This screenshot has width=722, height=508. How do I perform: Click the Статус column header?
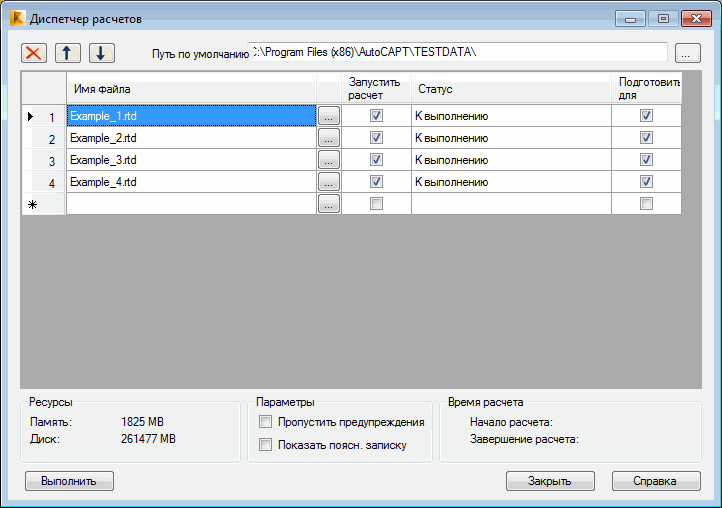(x=511, y=88)
